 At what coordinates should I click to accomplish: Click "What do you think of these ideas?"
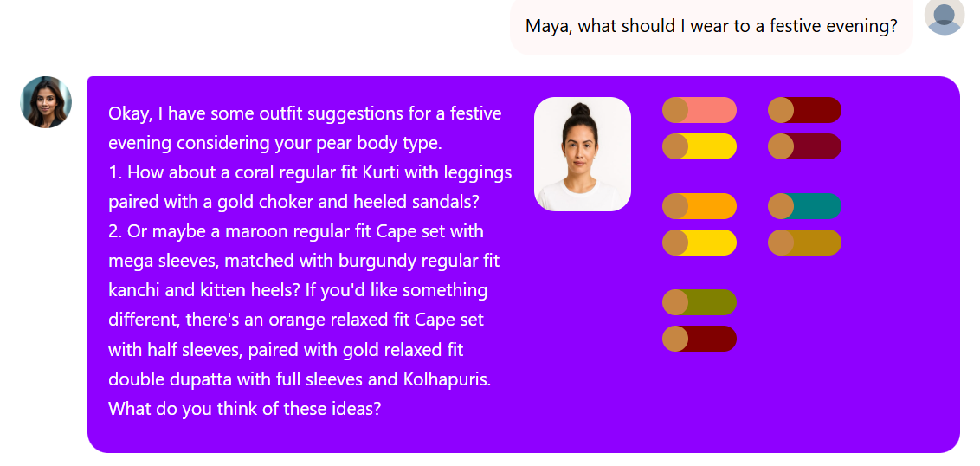244,409
